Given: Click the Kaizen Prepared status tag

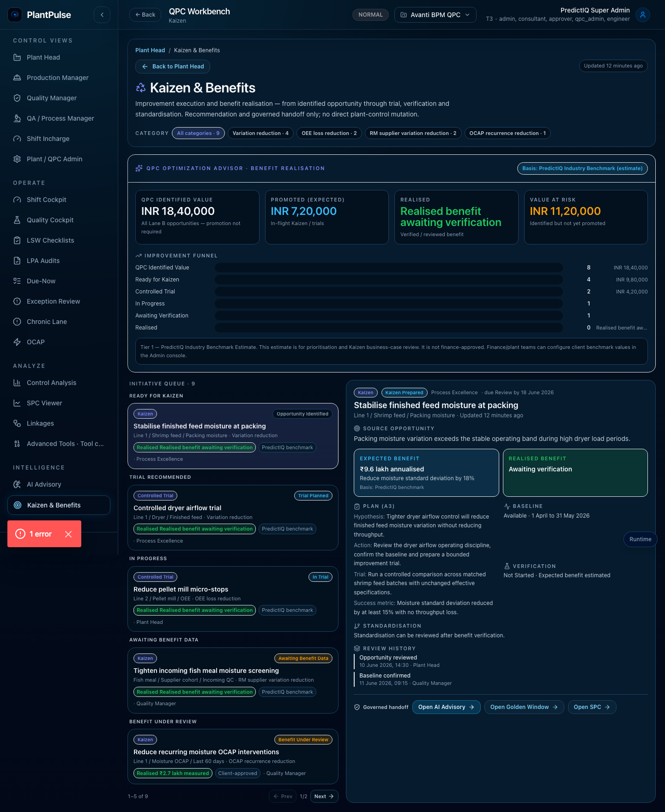Looking at the screenshot, I should click(404, 392).
